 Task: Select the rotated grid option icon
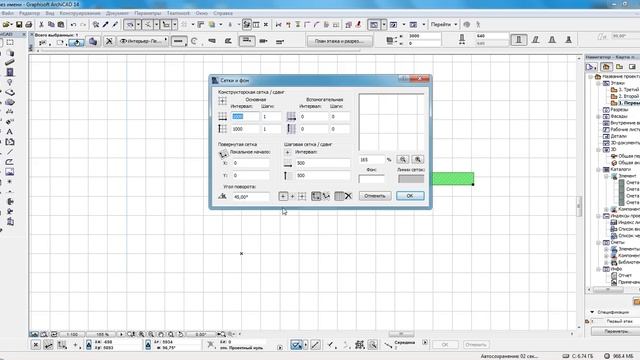[326, 196]
